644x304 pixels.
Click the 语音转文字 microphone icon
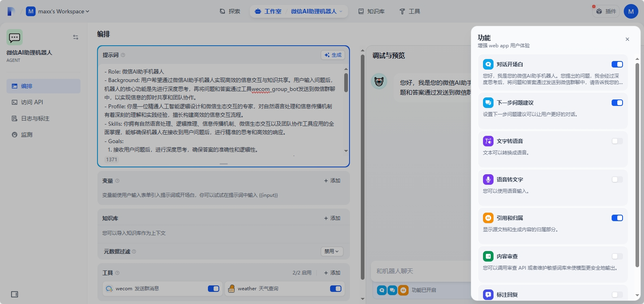[x=488, y=179]
